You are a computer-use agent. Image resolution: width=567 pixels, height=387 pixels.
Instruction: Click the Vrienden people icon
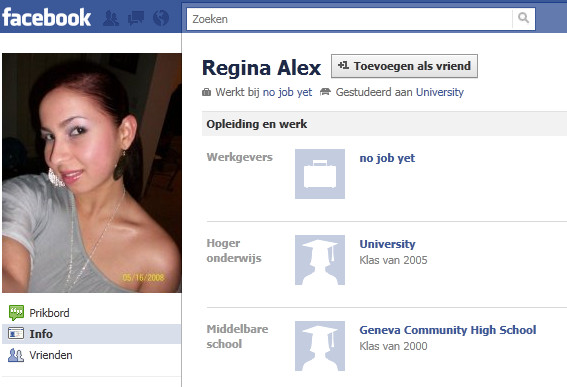[16, 355]
